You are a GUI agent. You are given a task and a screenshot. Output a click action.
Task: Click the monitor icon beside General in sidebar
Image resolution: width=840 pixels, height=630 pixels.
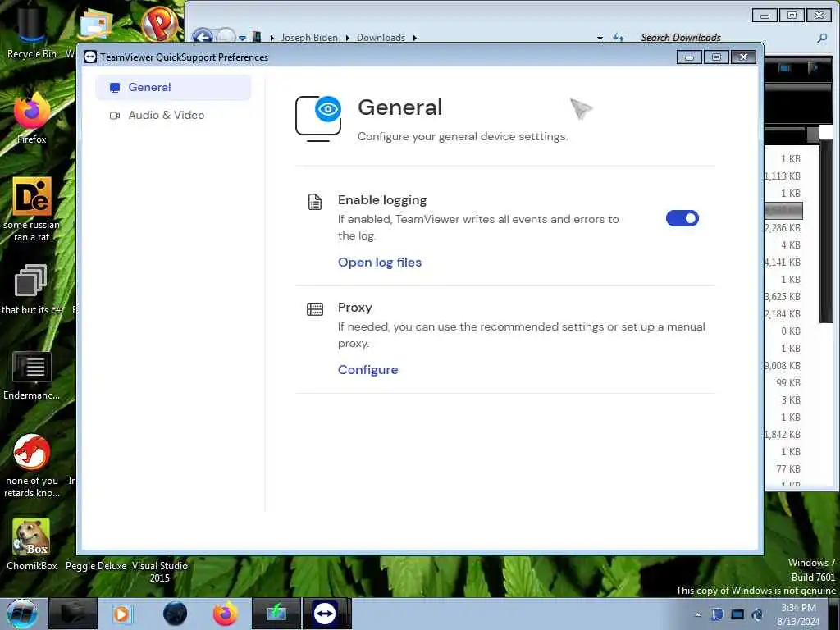point(114,87)
